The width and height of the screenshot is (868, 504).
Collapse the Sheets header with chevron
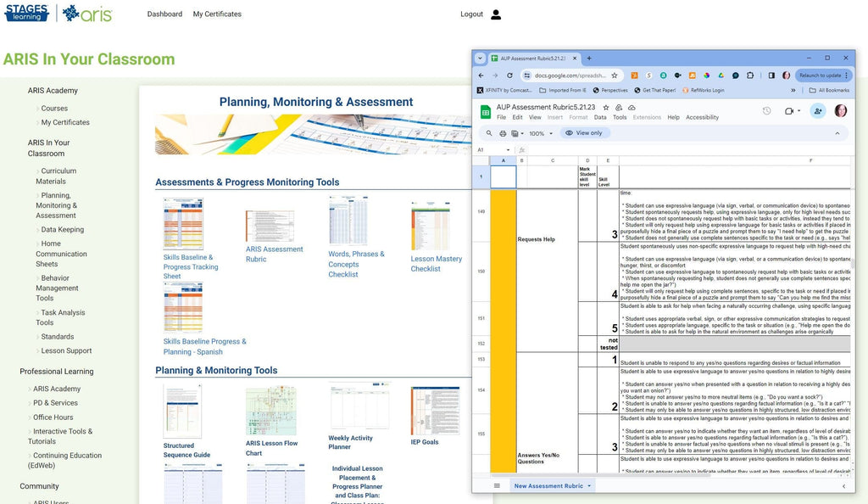click(x=837, y=133)
